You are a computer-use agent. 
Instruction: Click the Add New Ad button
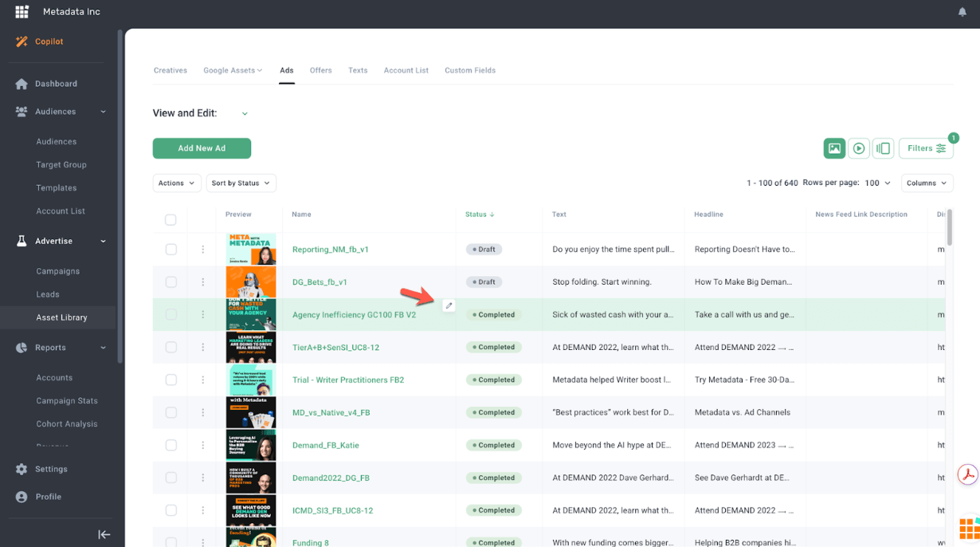(x=202, y=148)
